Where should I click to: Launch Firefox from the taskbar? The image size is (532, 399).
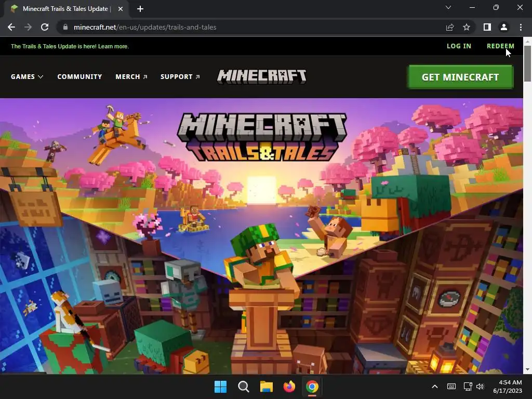coord(289,387)
